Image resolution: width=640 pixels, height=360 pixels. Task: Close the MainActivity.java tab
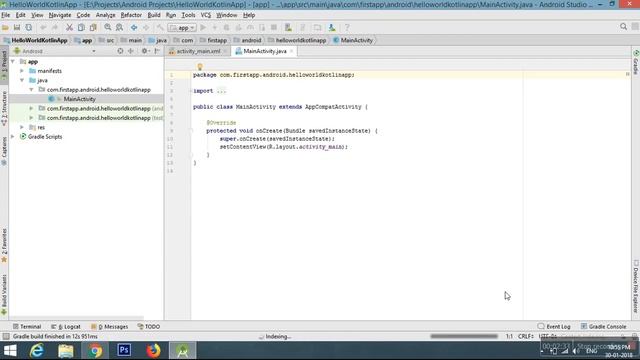[291, 51]
